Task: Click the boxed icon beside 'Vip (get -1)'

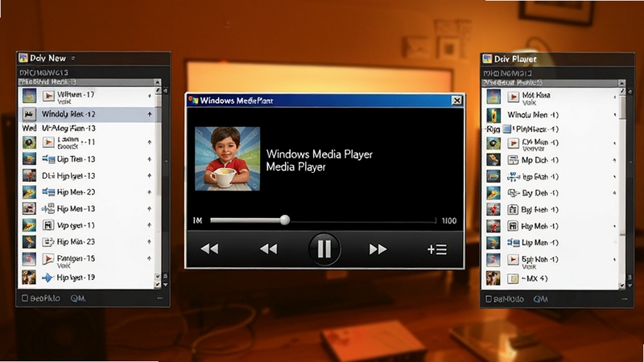Action: pos(48,225)
